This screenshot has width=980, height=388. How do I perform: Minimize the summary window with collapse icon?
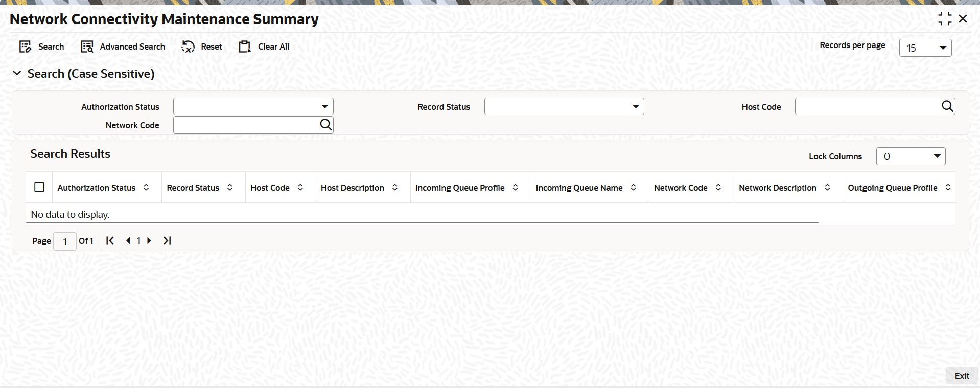coord(945,19)
